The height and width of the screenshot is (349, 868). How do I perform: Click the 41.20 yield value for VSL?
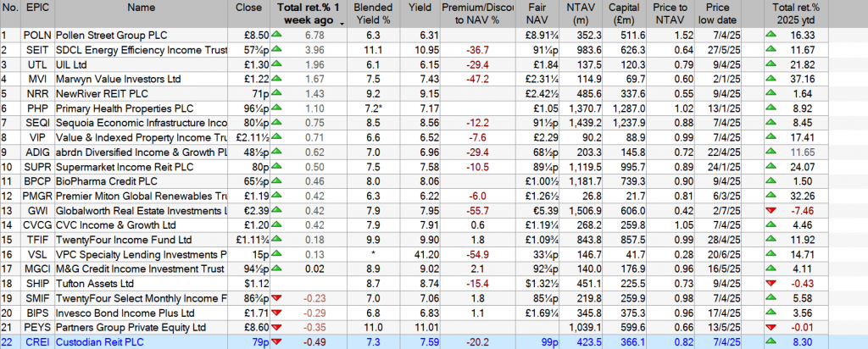tap(427, 254)
